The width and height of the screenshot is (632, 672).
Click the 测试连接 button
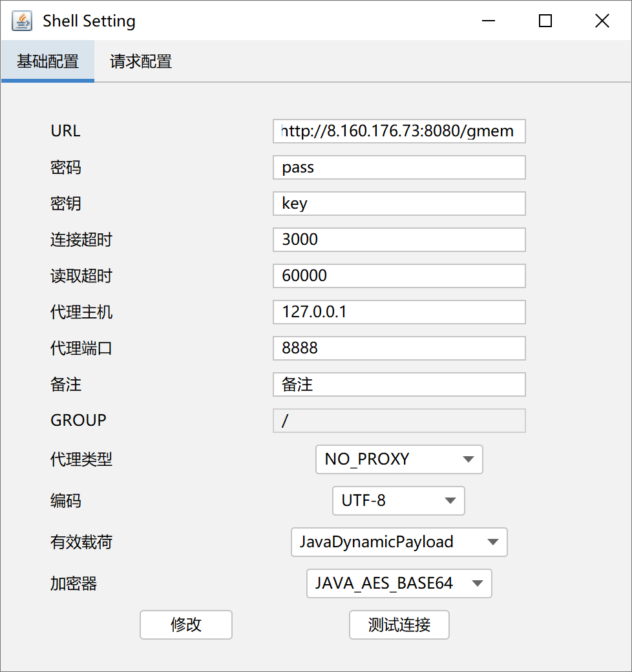coord(399,625)
